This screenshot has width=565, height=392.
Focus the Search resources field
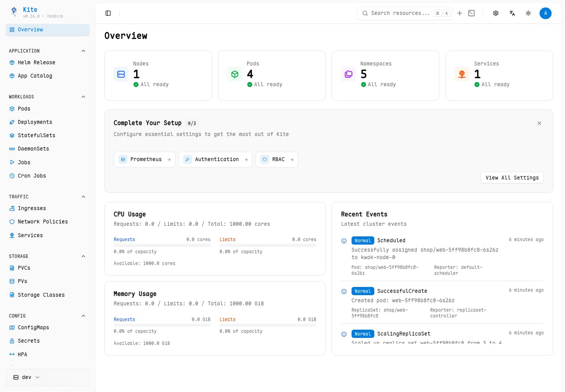pyautogui.click(x=405, y=13)
